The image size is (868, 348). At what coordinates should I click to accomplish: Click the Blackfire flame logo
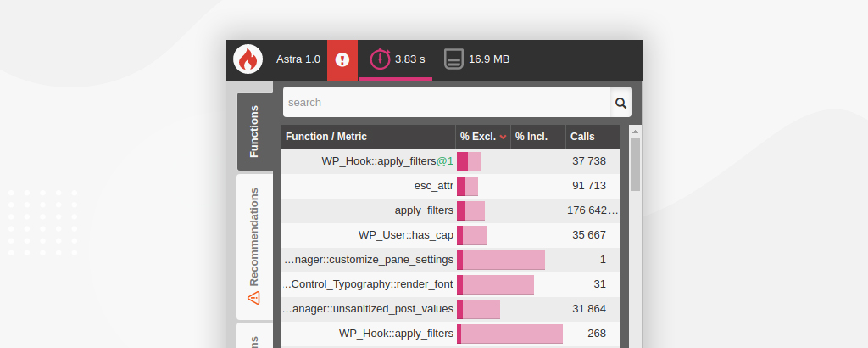point(248,59)
